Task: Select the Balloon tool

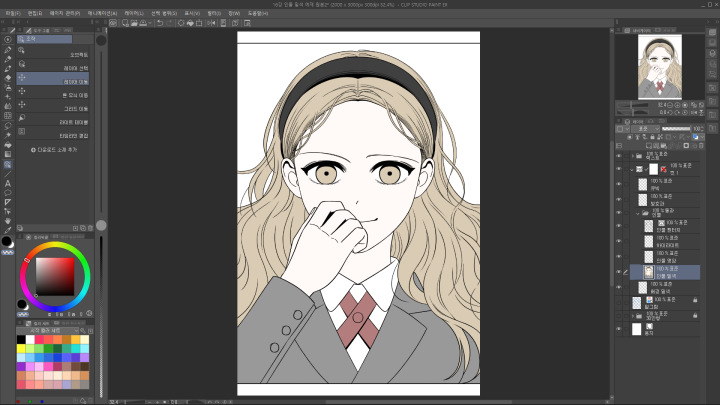Action: 8,193
